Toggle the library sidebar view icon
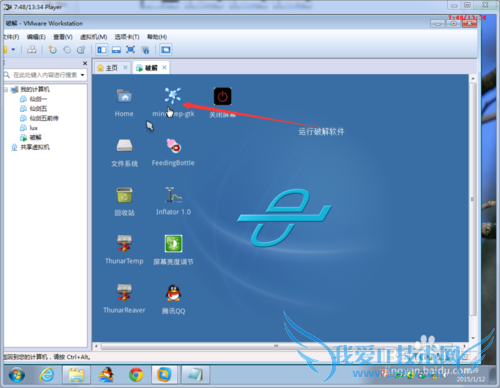The image size is (500, 388). pyautogui.click(x=102, y=50)
